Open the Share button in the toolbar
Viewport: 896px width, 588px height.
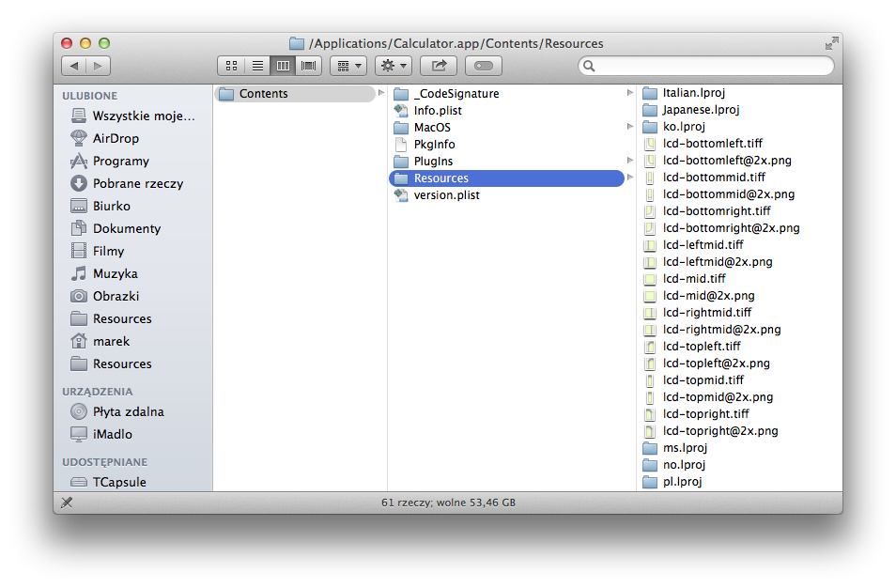pos(438,66)
